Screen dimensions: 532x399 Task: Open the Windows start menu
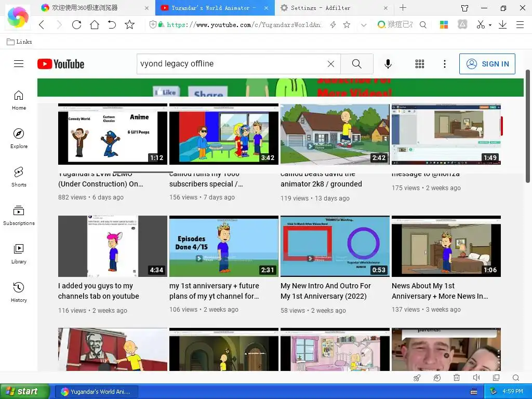click(25, 392)
